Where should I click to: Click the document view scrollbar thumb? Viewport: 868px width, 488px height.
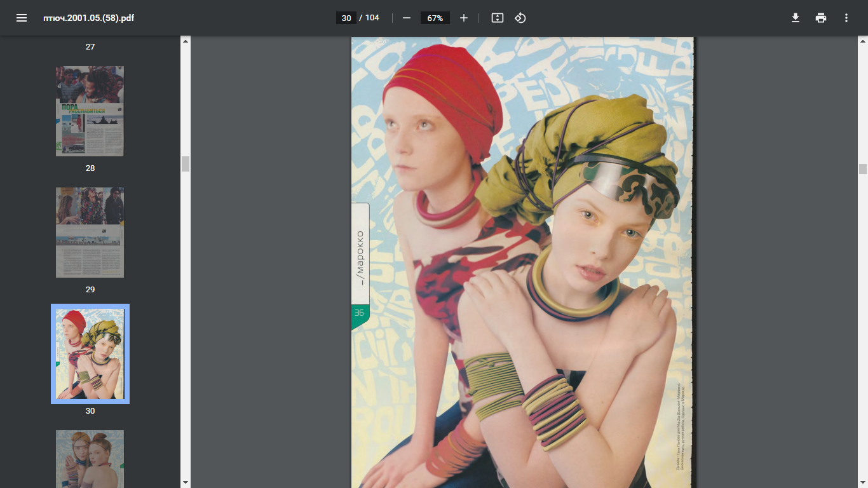pyautogui.click(x=863, y=169)
